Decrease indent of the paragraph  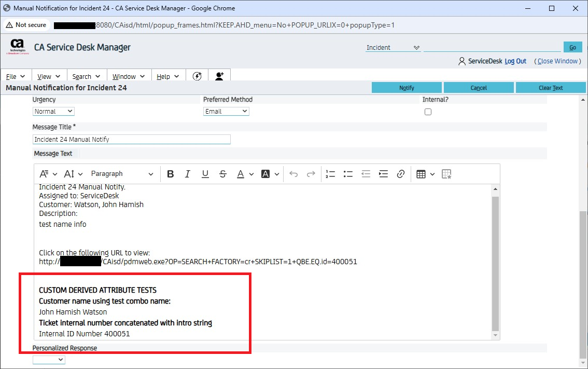click(366, 174)
